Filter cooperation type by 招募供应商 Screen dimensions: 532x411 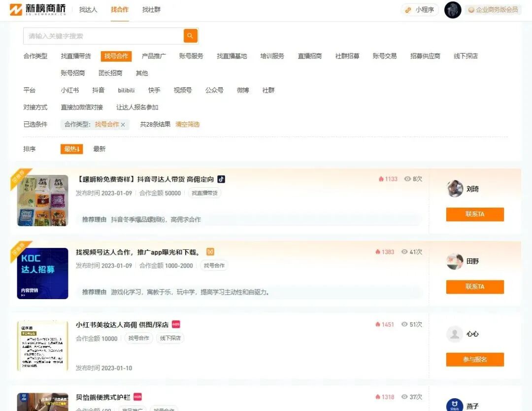(x=425, y=56)
